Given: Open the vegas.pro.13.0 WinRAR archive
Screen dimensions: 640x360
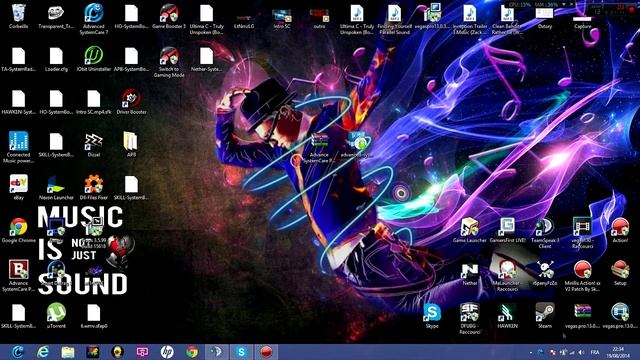Looking at the screenshot, I should pyautogui.click(x=582, y=316).
